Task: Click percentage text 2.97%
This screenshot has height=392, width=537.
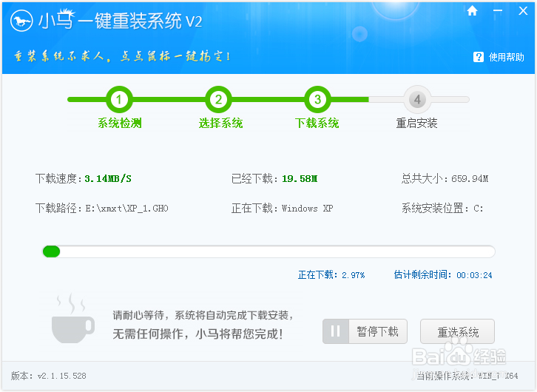Action: [x=354, y=275]
